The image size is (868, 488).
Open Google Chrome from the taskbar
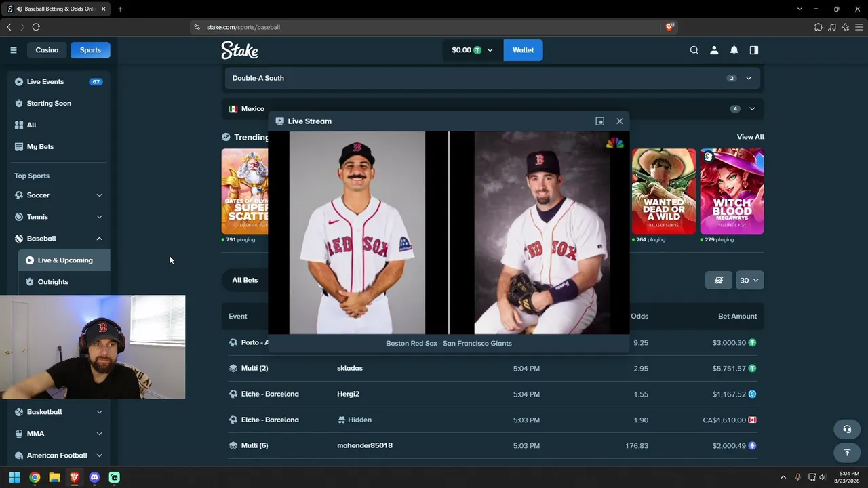[35, 477]
